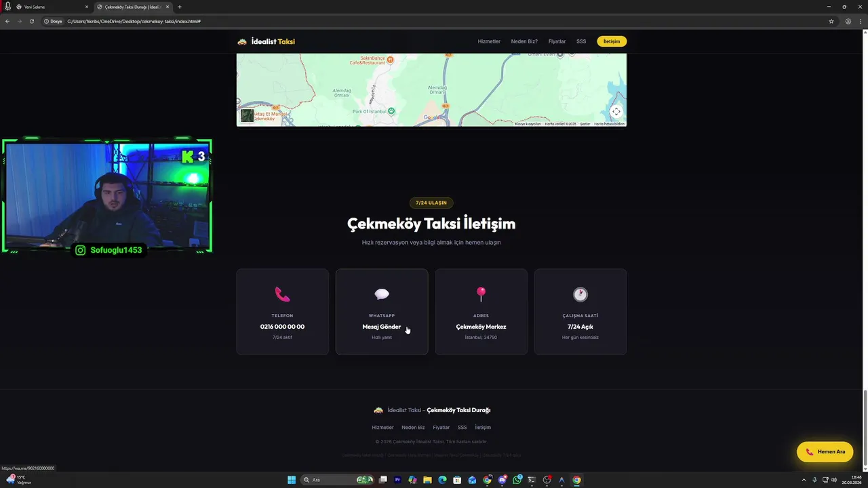This screenshot has height=488, width=868.
Task: Bookmark this page with the star icon
Action: coord(831,21)
